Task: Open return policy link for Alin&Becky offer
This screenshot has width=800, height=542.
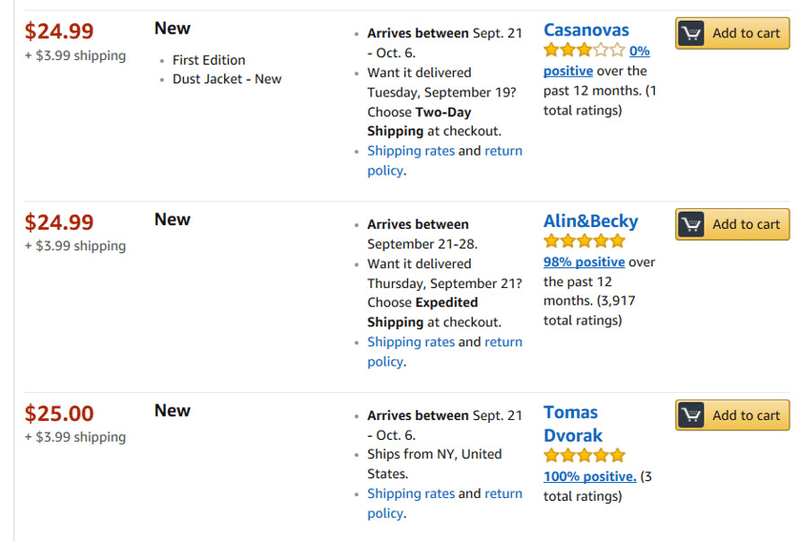Action: point(445,352)
